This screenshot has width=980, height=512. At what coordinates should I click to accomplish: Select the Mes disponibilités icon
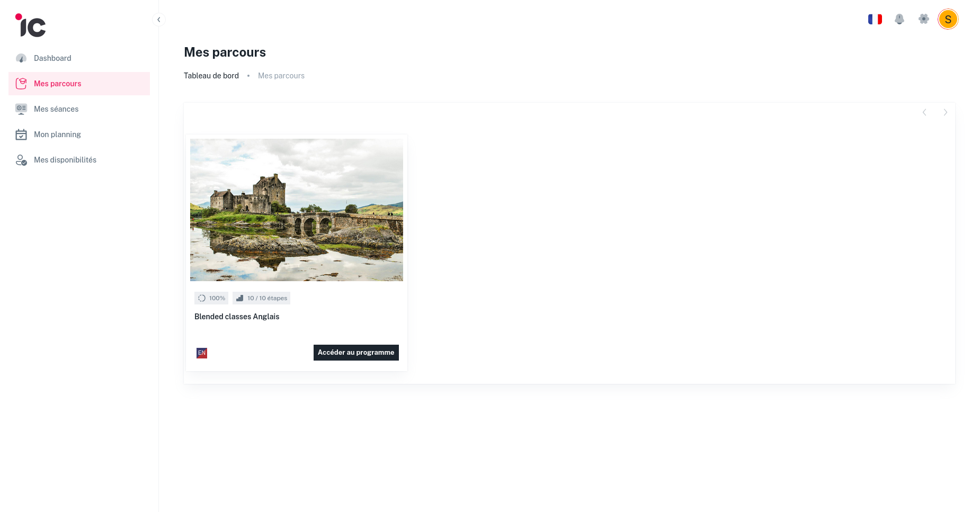click(x=21, y=159)
